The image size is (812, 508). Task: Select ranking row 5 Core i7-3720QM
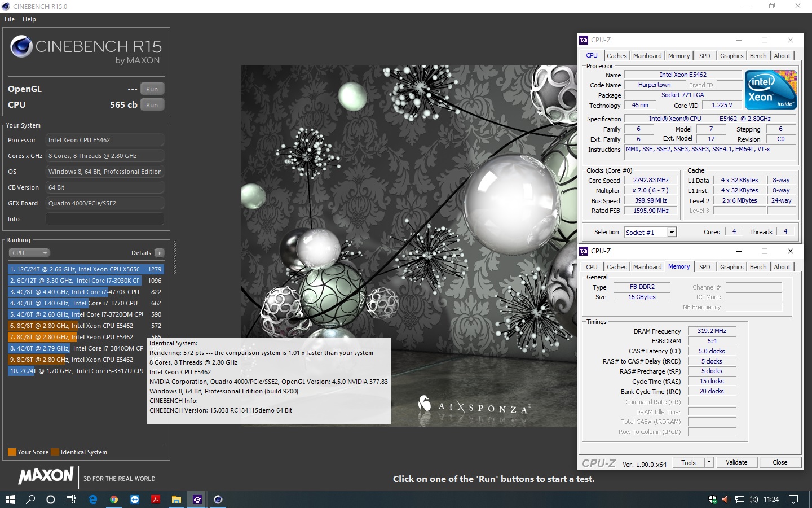pos(86,314)
